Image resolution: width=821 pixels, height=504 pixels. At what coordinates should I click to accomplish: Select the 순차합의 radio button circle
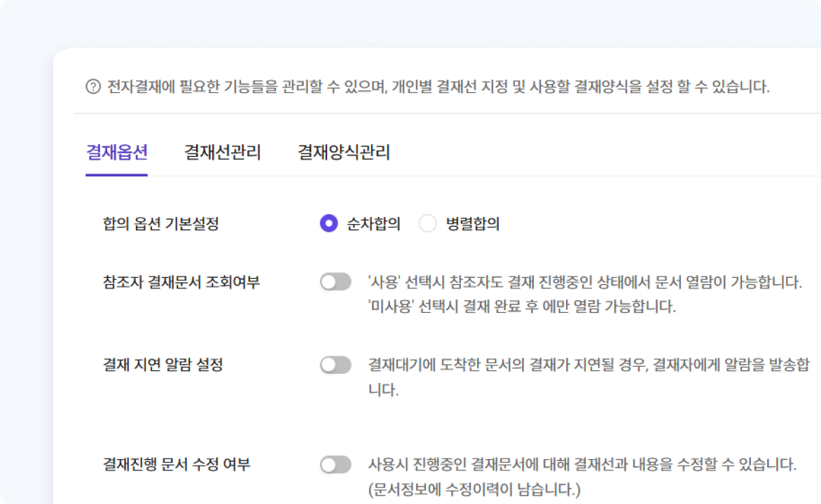[x=329, y=223]
